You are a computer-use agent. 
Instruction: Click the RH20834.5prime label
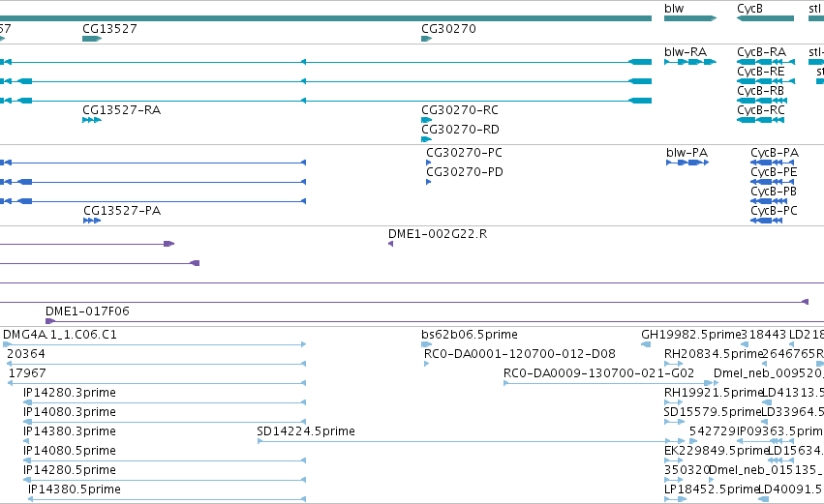click(x=714, y=354)
